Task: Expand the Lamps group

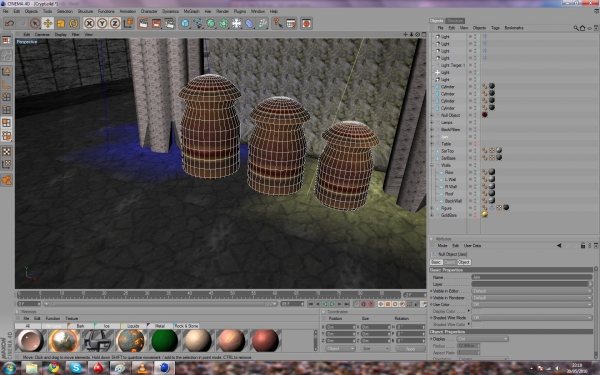Action: pos(432,122)
